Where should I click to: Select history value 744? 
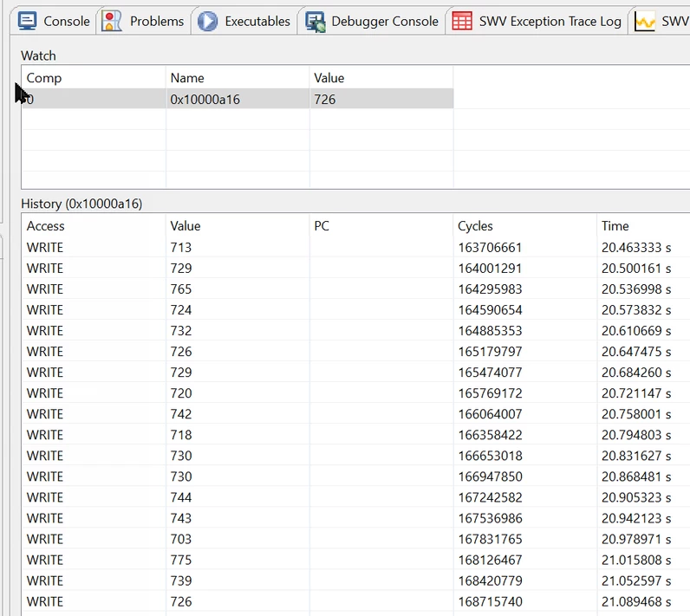pos(181,497)
